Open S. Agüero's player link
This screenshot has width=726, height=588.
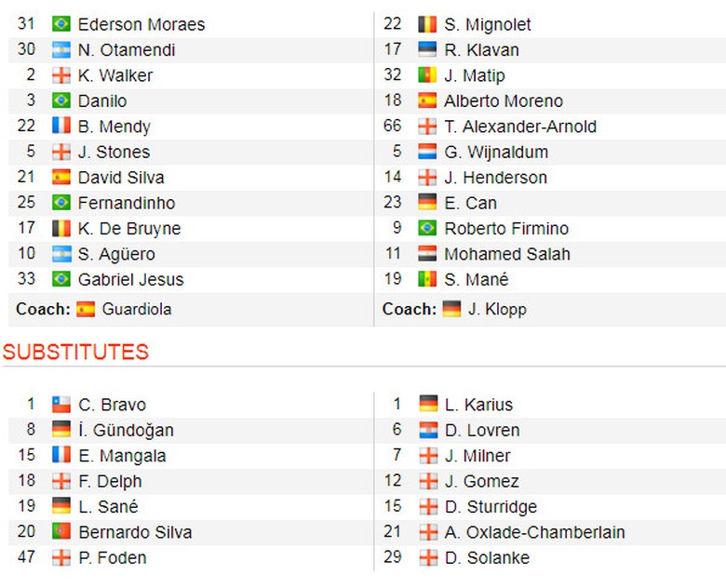116,254
